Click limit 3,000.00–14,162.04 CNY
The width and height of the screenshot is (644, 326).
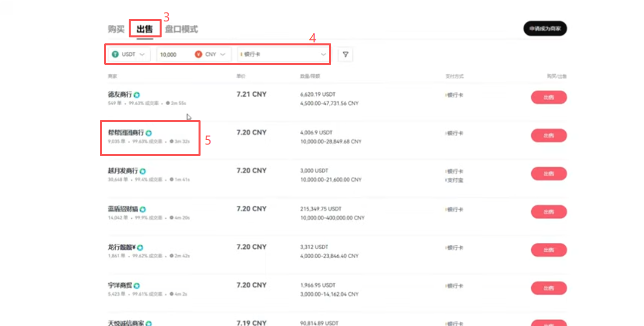tap(329, 294)
